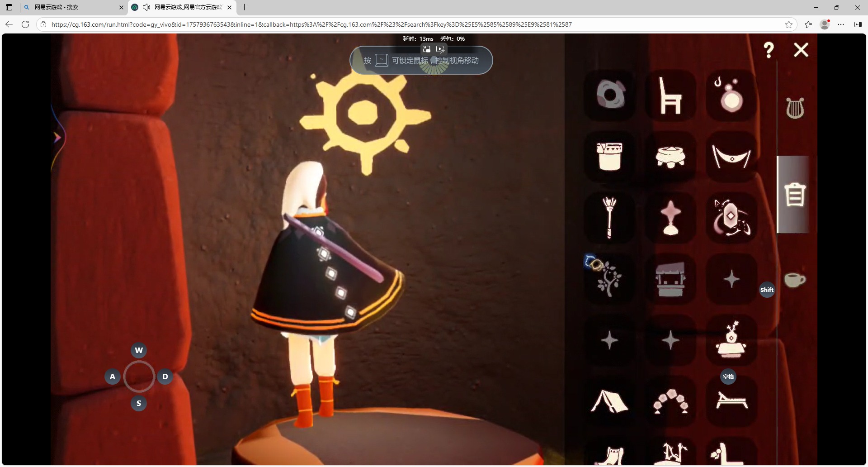Select the tent prop icon
This screenshot has height=467, width=868.
coord(610,401)
